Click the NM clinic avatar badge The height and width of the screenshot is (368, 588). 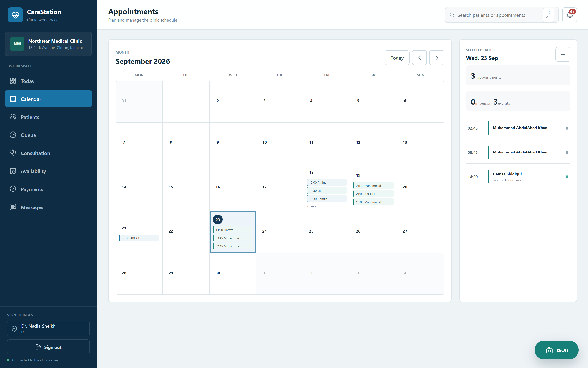pos(17,44)
